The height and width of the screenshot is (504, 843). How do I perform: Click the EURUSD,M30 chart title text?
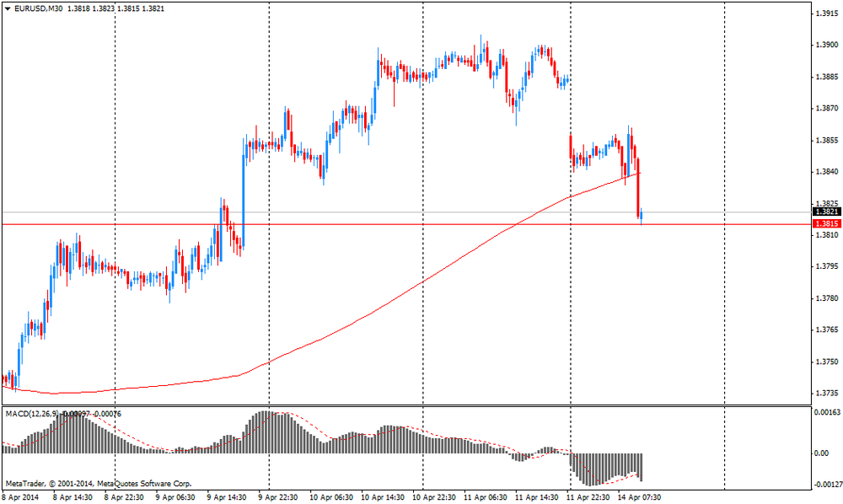tap(38, 8)
